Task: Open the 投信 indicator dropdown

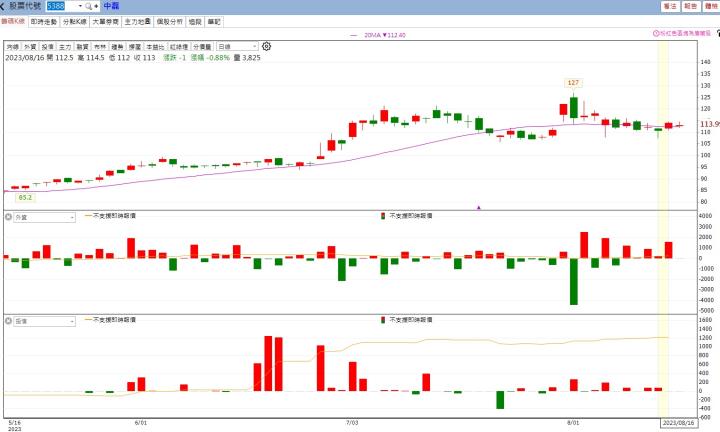Action: [44, 321]
